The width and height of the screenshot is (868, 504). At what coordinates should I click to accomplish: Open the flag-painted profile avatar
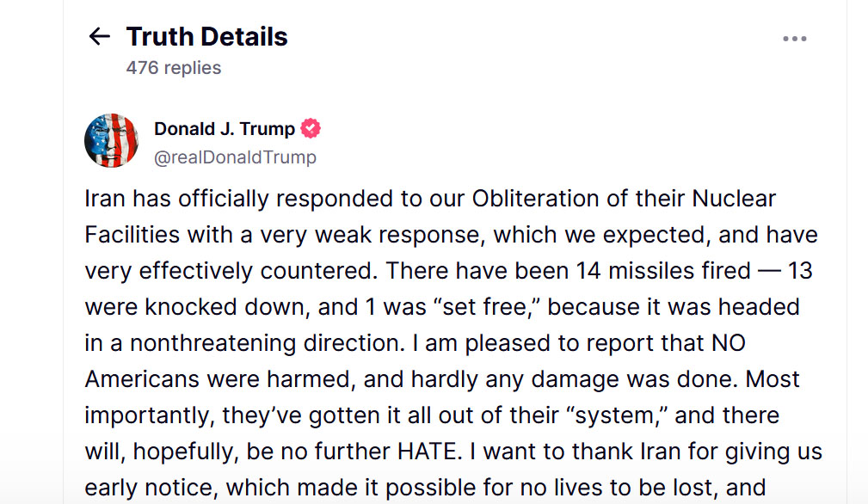(x=111, y=140)
